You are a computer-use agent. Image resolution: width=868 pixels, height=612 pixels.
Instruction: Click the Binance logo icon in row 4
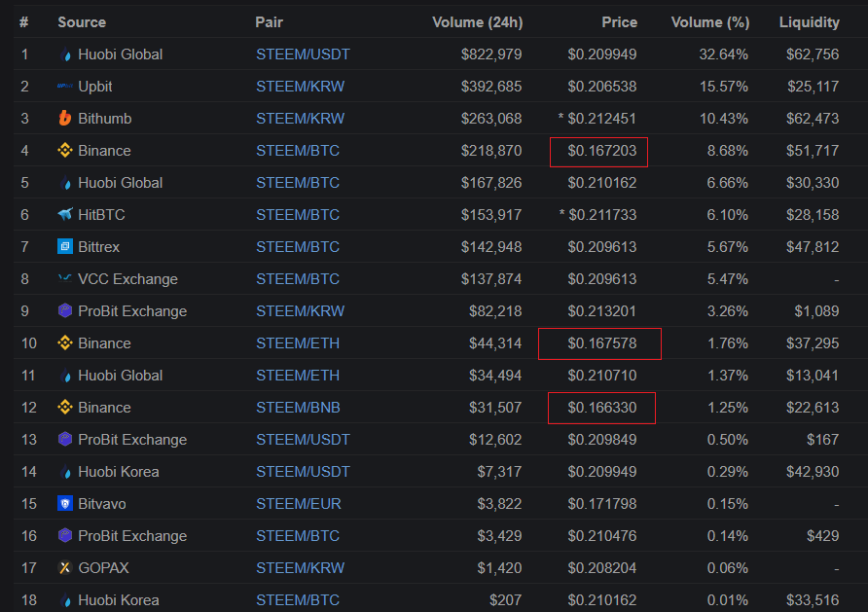(x=65, y=151)
